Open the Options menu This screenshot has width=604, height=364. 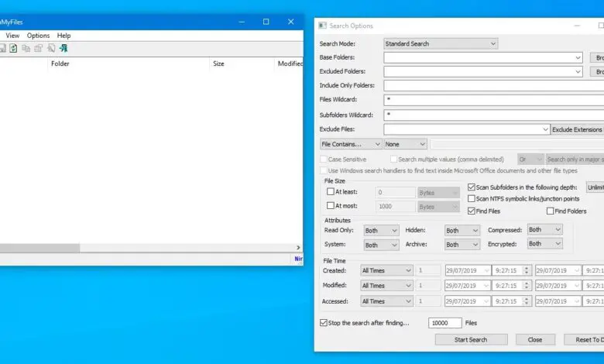[38, 36]
